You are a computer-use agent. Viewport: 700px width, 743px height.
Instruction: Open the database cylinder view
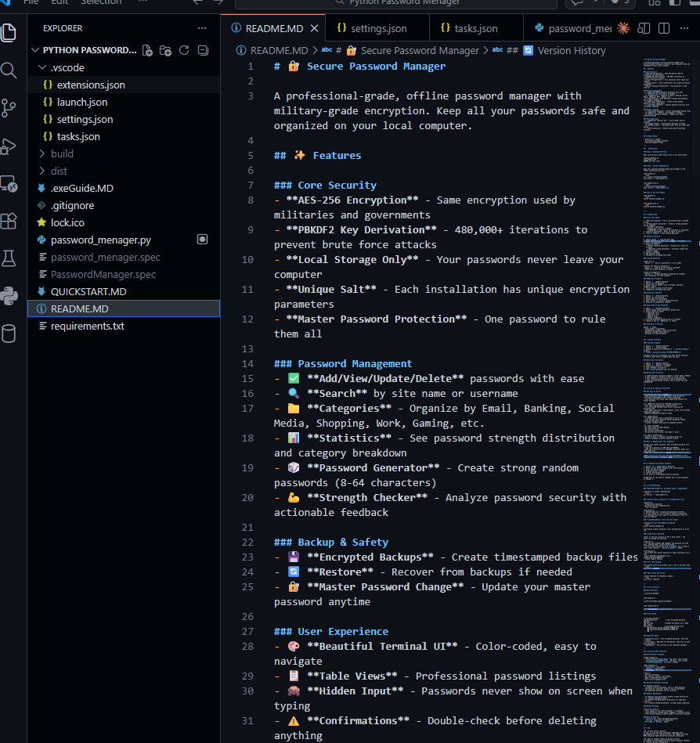point(9,334)
